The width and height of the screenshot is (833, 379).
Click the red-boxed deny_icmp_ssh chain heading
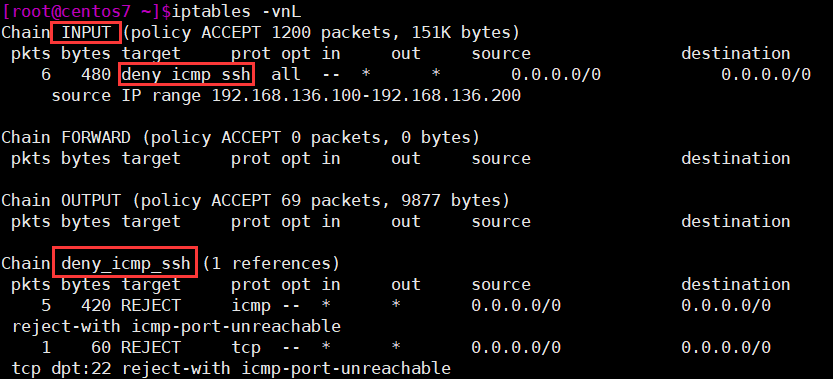(x=125, y=263)
